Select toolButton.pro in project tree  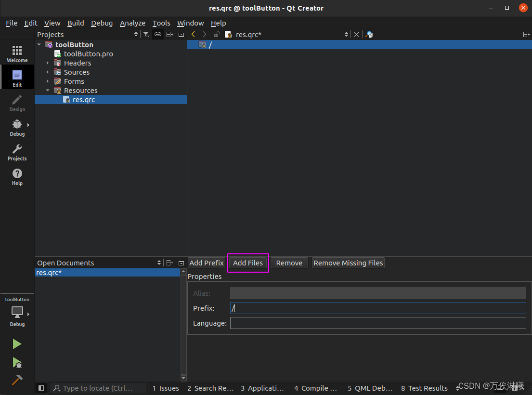click(88, 53)
